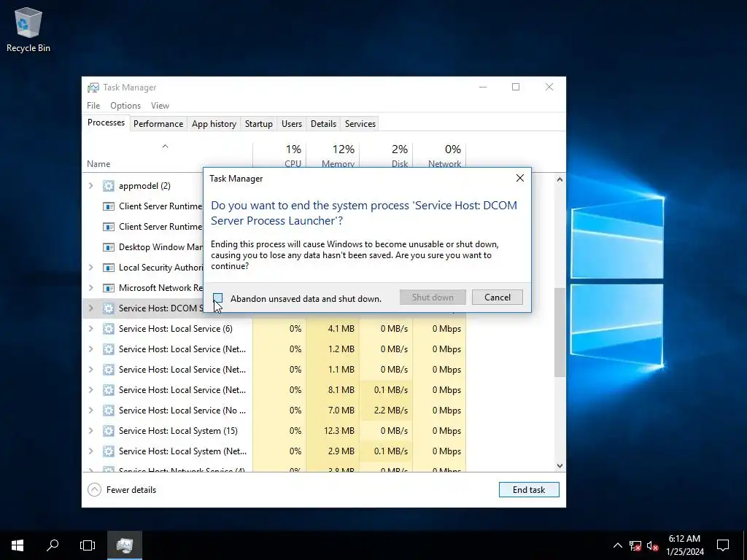The image size is (747, 560).
Task: Expand Service Host: Local Service (6)
Action: [91, 329]
